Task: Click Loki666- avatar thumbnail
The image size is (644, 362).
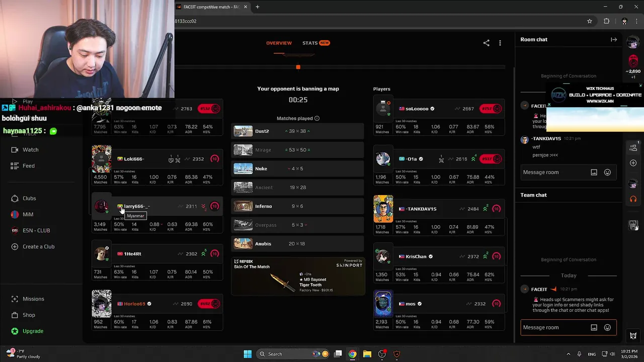Action: tap(102, 159)
